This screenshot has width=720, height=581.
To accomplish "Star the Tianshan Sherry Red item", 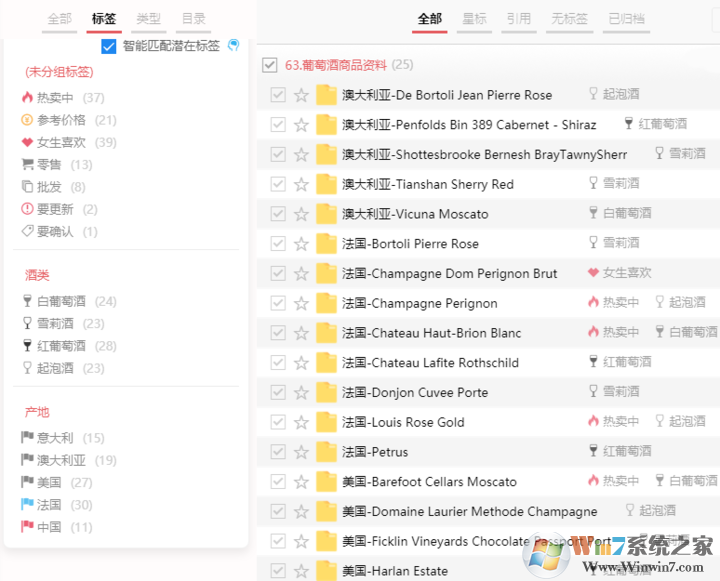I will 301,184.
